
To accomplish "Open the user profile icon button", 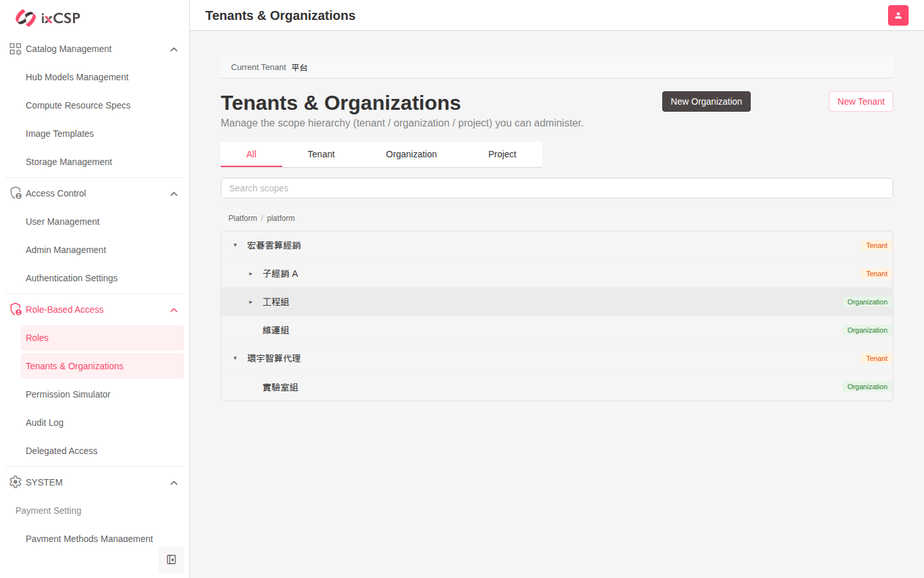I will [898, 15].
